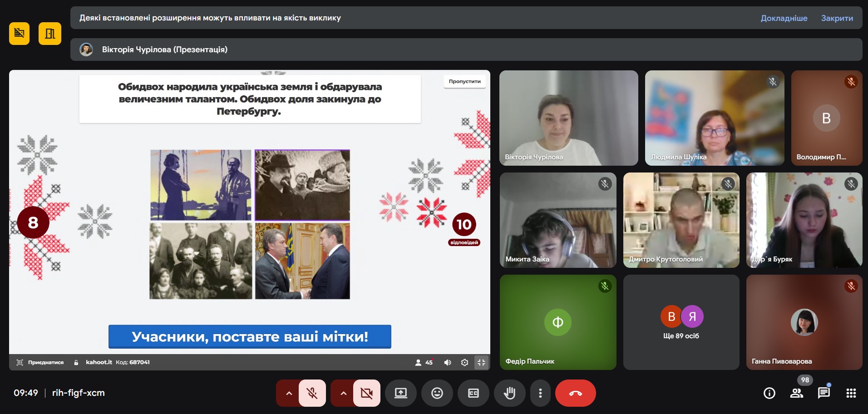Raise your hand

coord(510,393)
